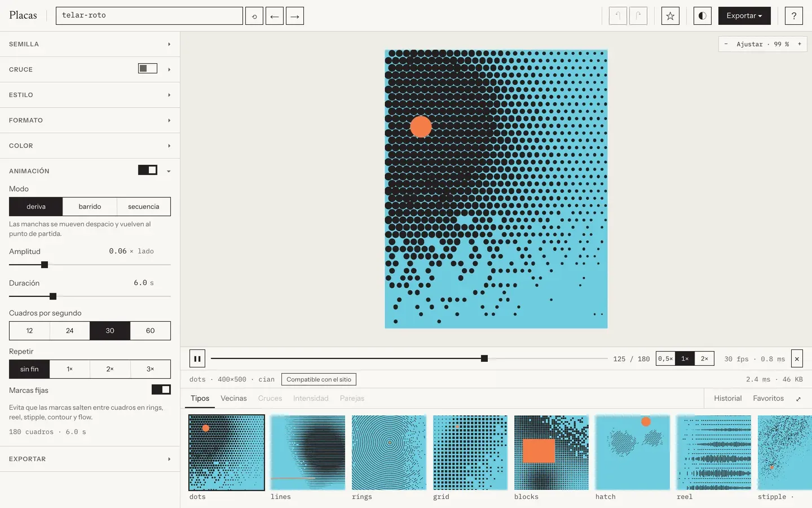Open the Exportar dropdown in the top bar

pyautogui.click(x=744, y=16)
